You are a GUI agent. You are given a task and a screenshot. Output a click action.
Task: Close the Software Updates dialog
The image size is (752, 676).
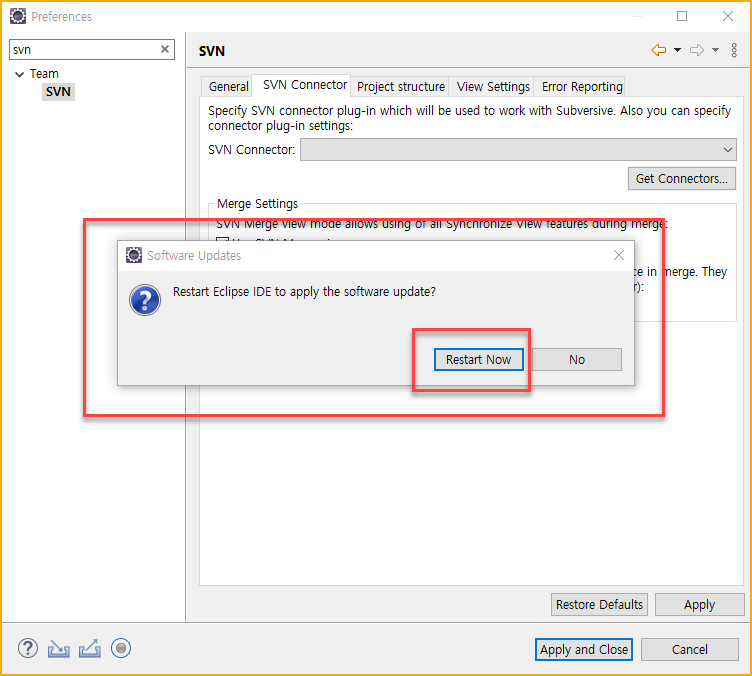[619, 256]
